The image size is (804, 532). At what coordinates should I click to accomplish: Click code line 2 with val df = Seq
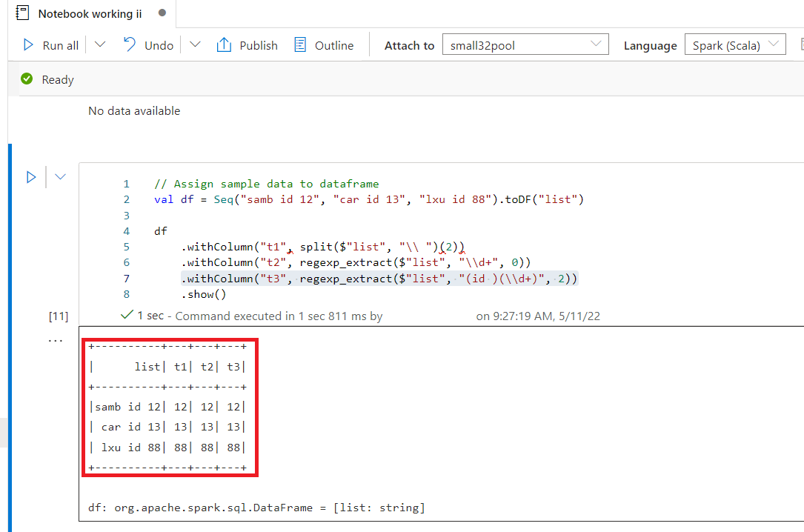coord(369,199)
